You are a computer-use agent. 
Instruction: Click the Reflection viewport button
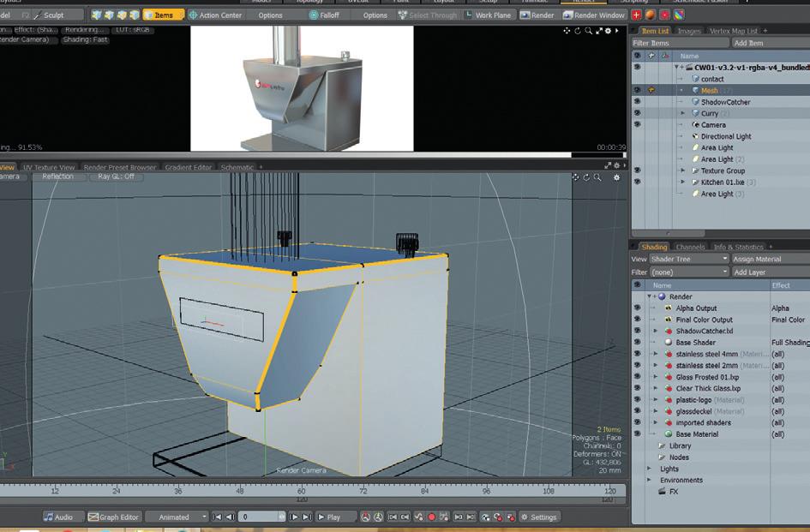pyautogui.click(x=57, y=176)
